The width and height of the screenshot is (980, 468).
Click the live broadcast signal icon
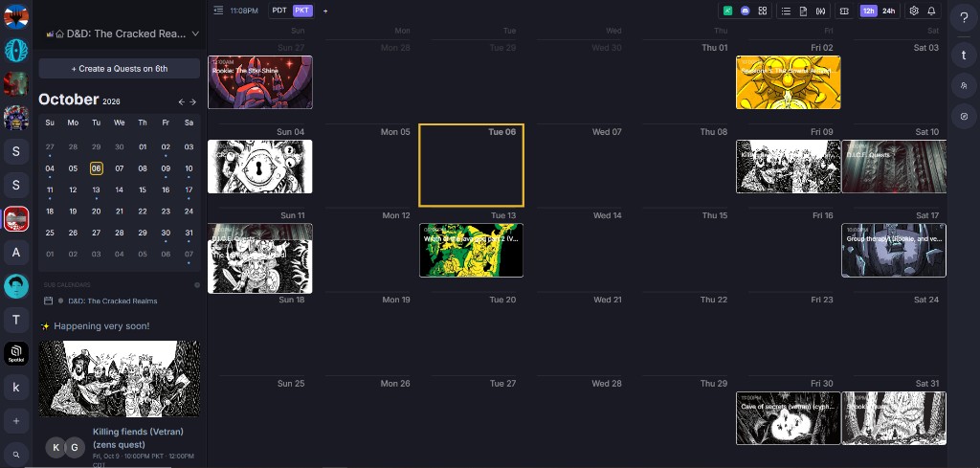point(820,11)
